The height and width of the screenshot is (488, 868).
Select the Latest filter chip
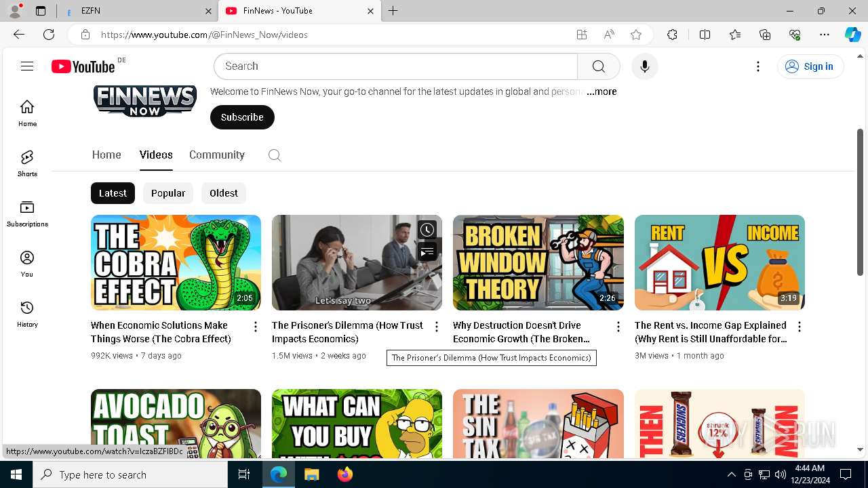[113, 193]
